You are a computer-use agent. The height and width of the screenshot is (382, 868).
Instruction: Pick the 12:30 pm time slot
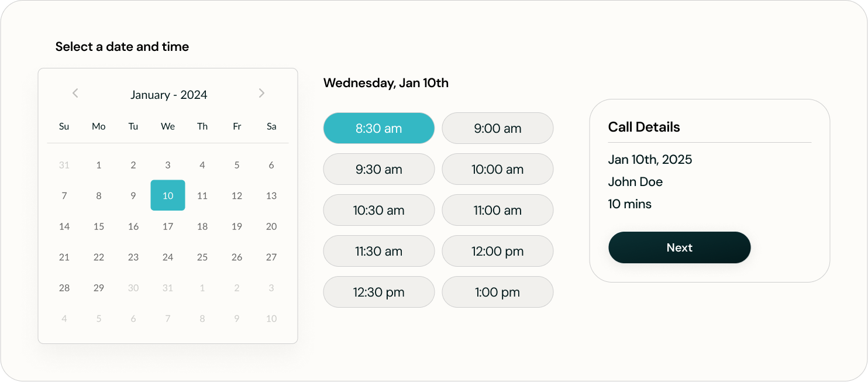coord(379,292)
